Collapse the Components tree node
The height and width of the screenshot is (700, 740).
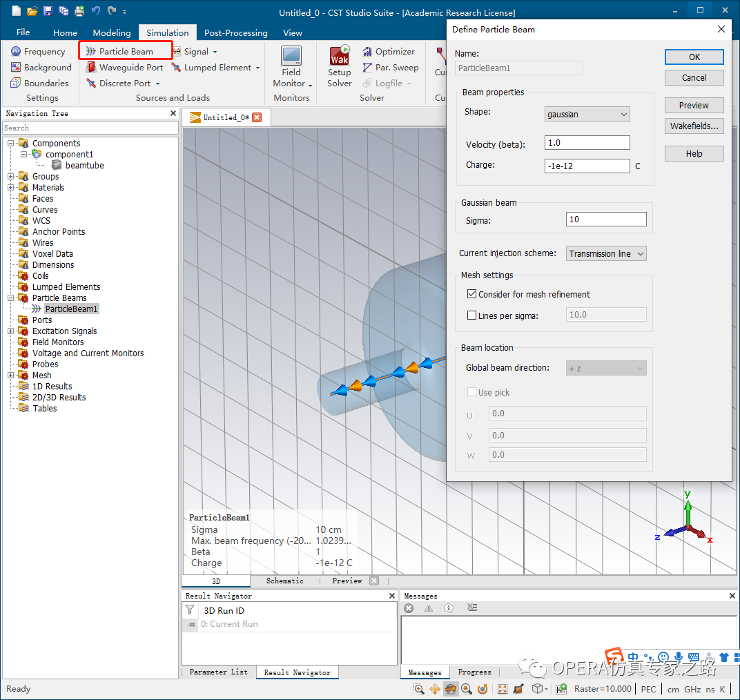[x=10, y=143]
